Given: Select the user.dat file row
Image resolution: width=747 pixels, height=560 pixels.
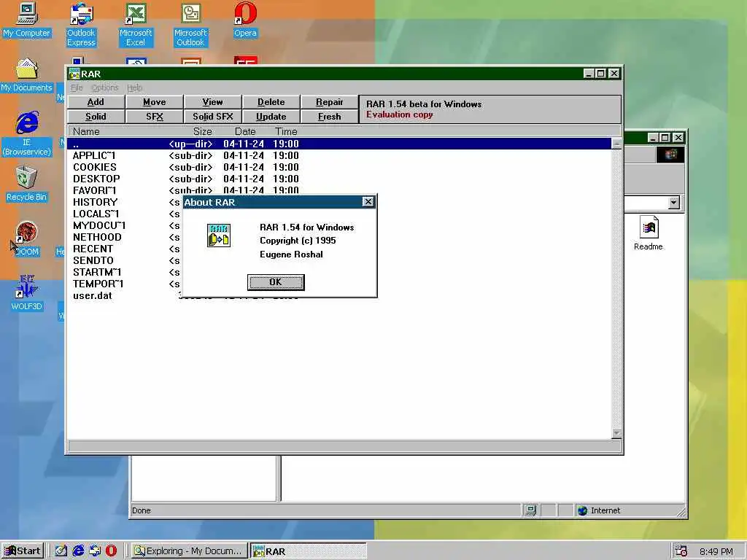Looking at the screenshot, I should [339, 296].
